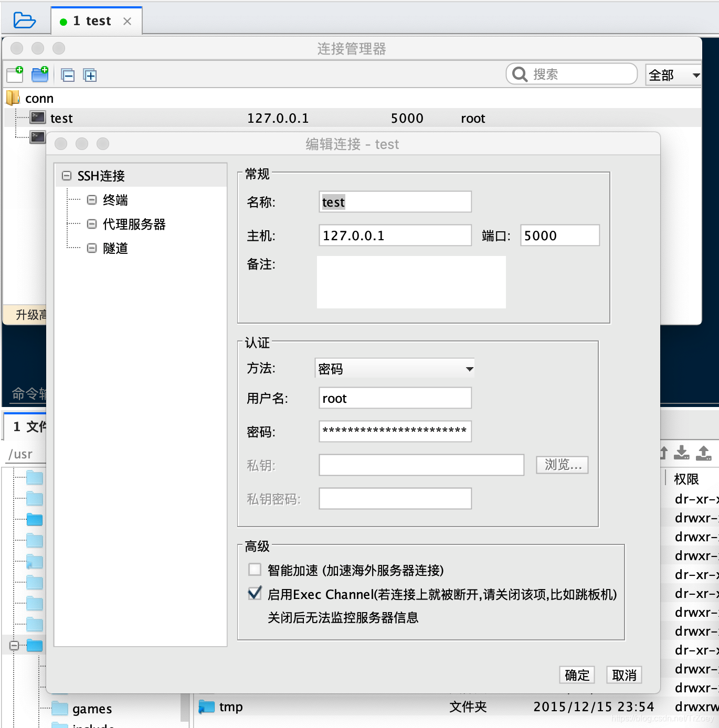Image resolution: width=719 pixels, height=728 pixels.
Task: Click the terminal icon next to test connection
Action: point(37,117)
